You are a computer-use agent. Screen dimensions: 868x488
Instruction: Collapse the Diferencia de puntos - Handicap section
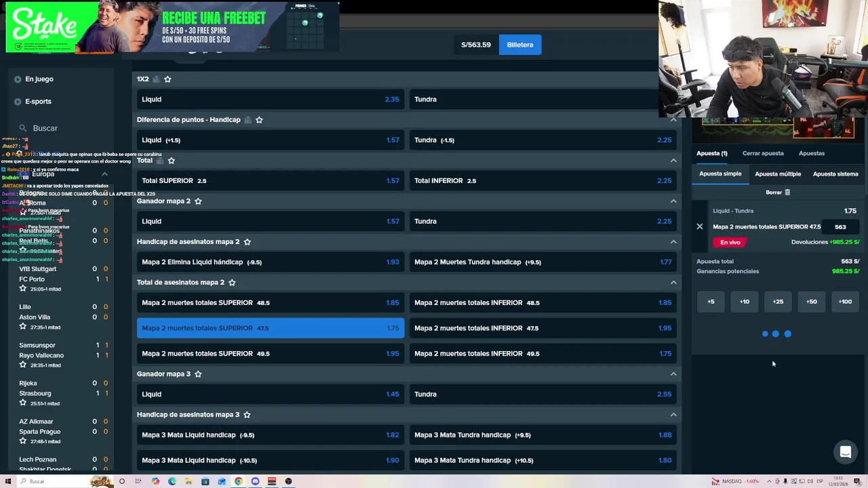(x=673, y=120)
